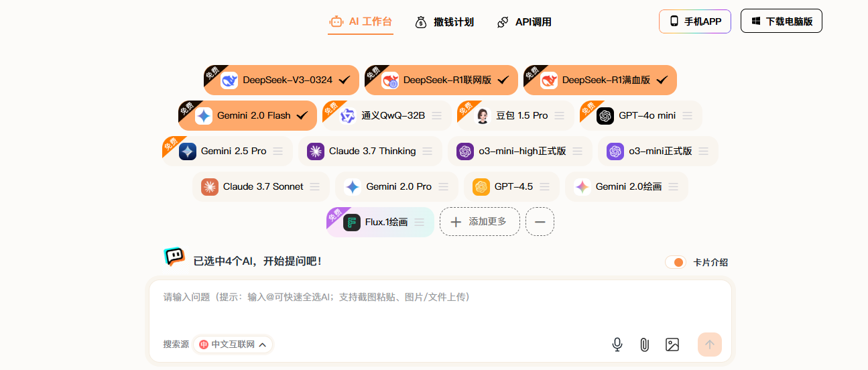Image resolution: width=868 pixels, height=370 pixels.
Task: Open the API调用 tab
Action: (524, 21)
